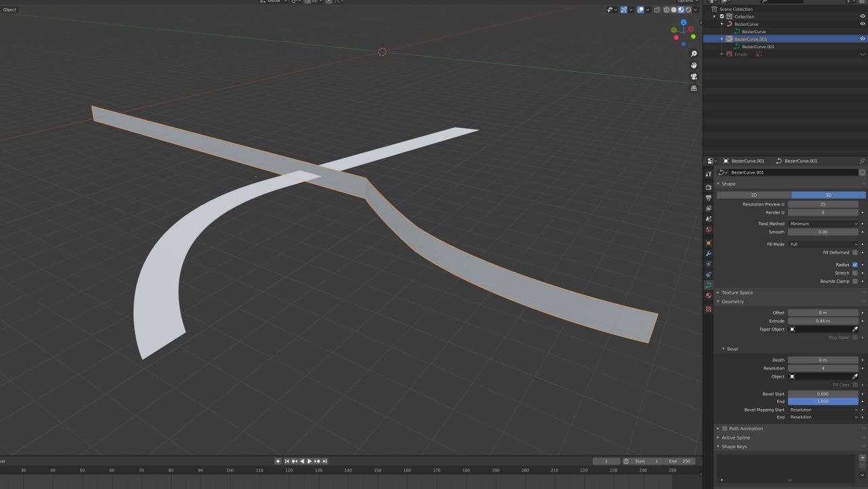Open the Object properties tab icon
Viewport: 868px width, 489px height.
(x=709, y=243)
